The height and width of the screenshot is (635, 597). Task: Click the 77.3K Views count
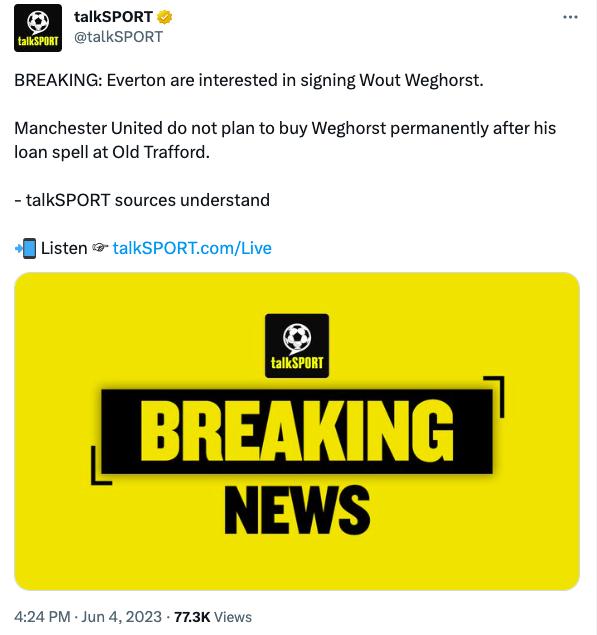pos(213,617)
